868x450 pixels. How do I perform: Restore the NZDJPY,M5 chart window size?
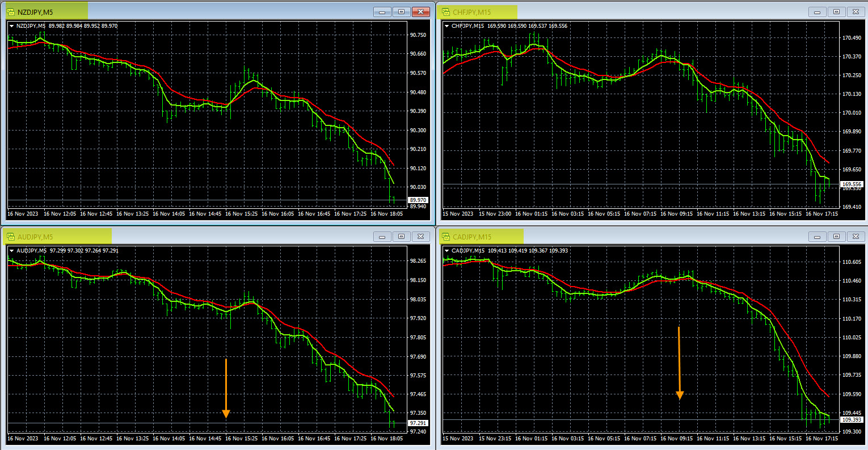tap(401, 12)
